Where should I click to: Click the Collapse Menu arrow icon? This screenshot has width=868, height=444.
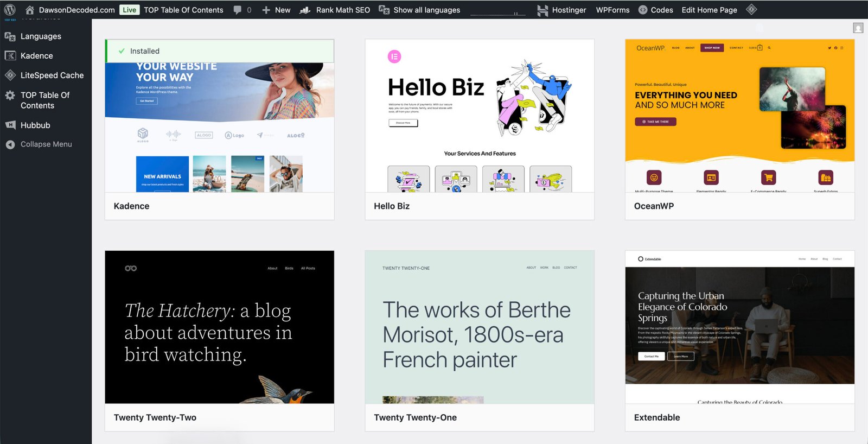(x=10, y=144)
